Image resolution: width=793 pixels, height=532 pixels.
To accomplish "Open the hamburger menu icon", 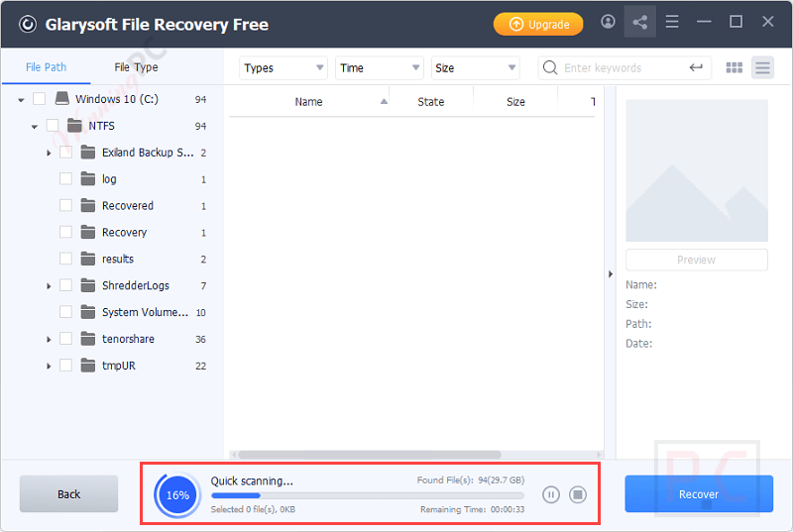I will pyautogui.click(x=672, y=22).
